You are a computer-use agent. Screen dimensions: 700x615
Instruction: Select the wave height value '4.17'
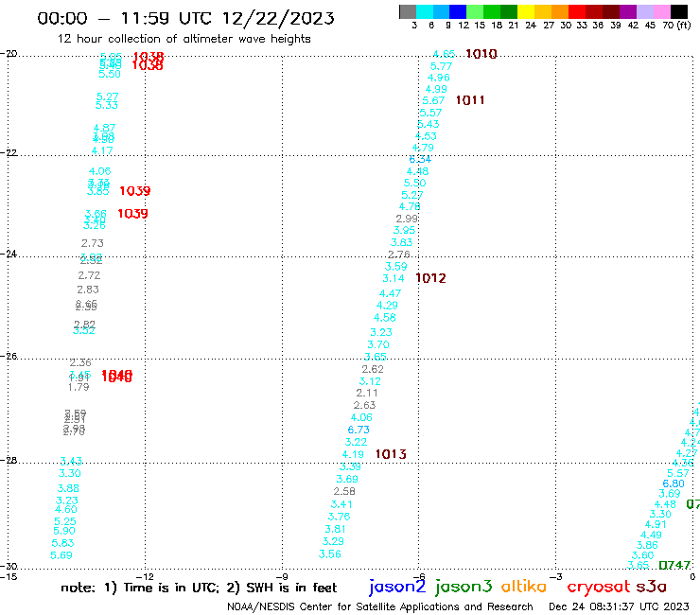102,151
